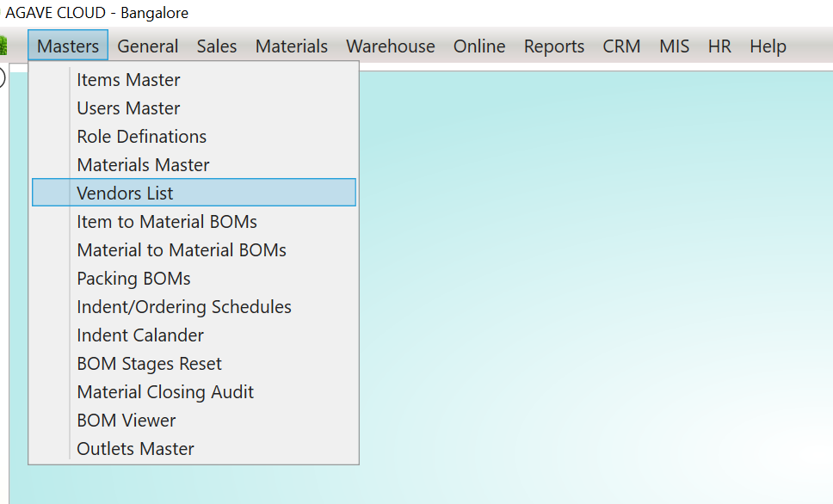This screenshot has height=504, width=833.
Task: Choose the Packing BOMs entry
Action: coord(133,279)
